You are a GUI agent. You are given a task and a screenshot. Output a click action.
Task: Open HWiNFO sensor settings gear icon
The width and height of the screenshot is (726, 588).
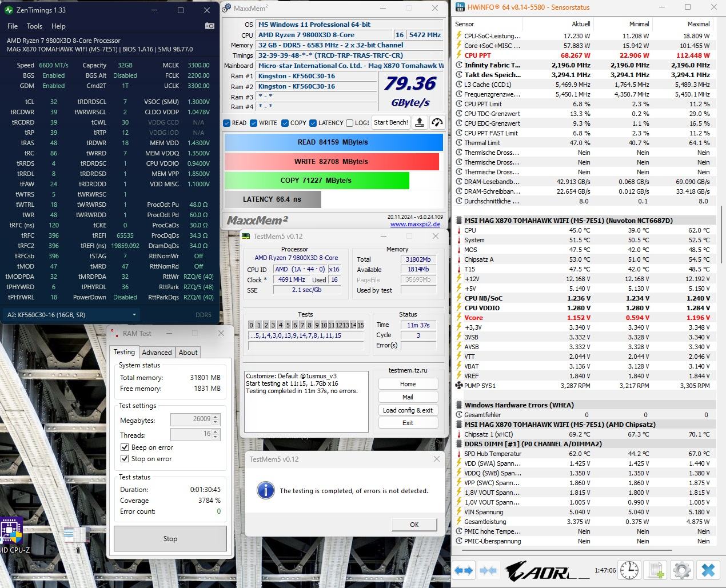pos(682,570)
